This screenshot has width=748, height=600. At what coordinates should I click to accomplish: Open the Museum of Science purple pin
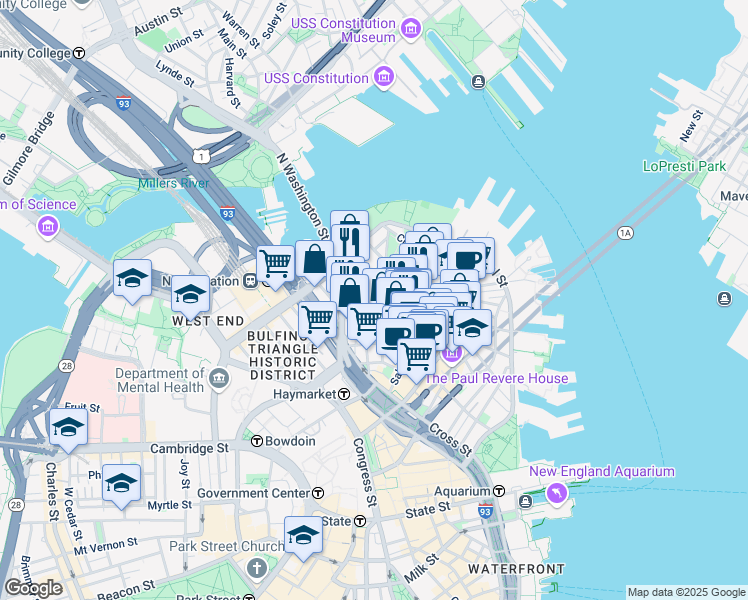point(48,227)
